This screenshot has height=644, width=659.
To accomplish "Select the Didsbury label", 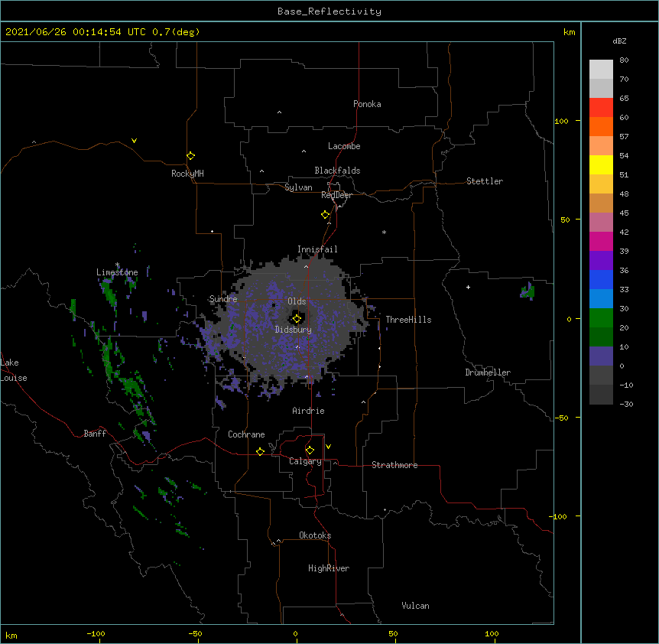I will 294,330.
